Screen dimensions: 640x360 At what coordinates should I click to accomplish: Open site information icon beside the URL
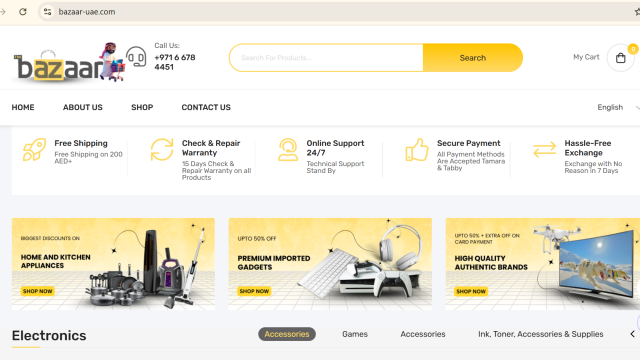pos(47,11)
